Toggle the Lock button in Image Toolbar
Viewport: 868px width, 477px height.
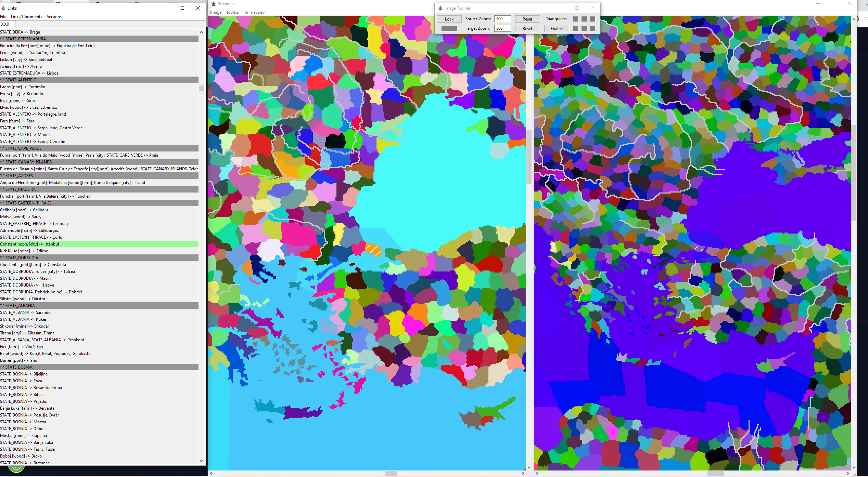[x=449, y=19]
